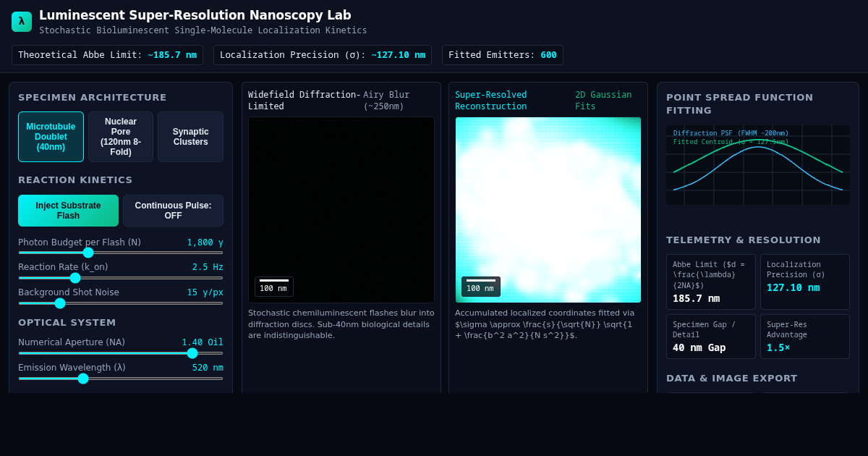Select Synaptic Clusters specimen
Screen dimensions: 868x456
pyautogui.click(x=191, y=137)
